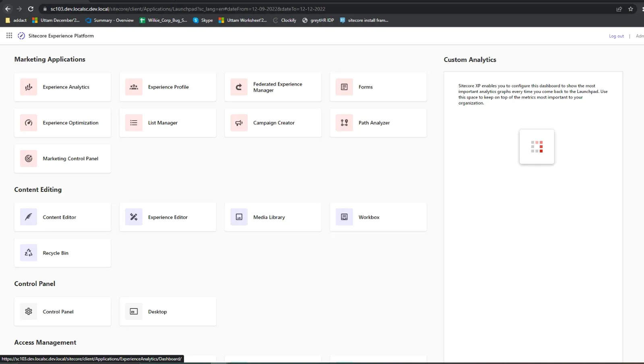This screenshot has width=644, height=364.
Task: Open the Clockify bookmark
Action: [x=285, y=20]
